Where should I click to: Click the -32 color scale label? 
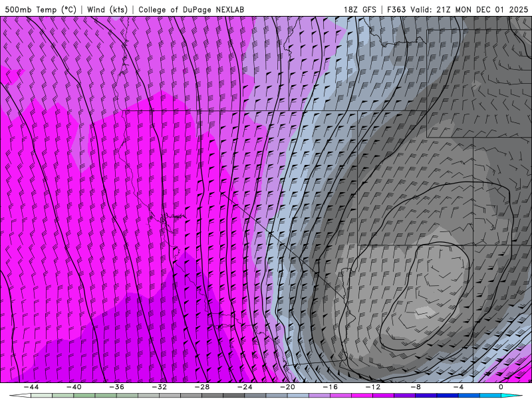pyautogui.click(x=159, y=387)
